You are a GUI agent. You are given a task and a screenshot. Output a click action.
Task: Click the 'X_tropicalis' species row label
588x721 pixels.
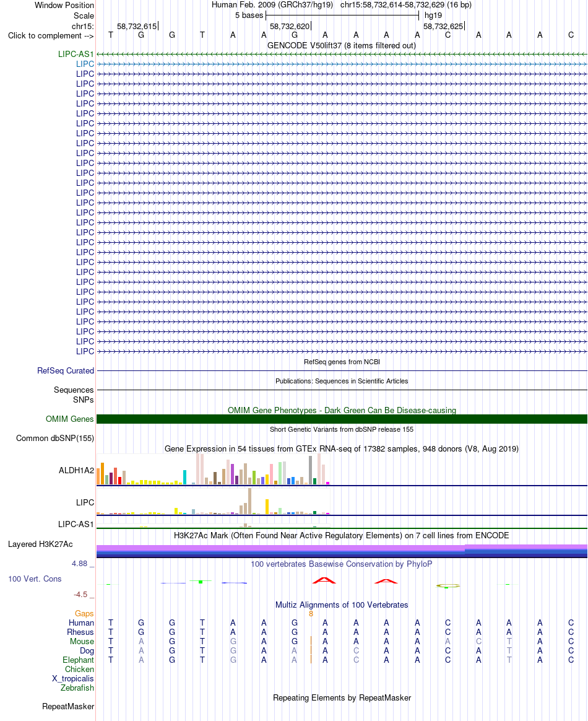(73, 679)
